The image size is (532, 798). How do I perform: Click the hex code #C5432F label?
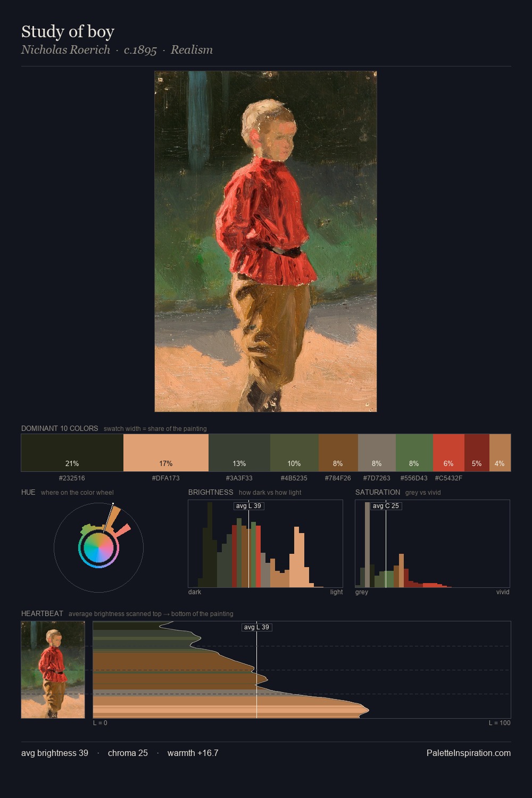point(448,478)
